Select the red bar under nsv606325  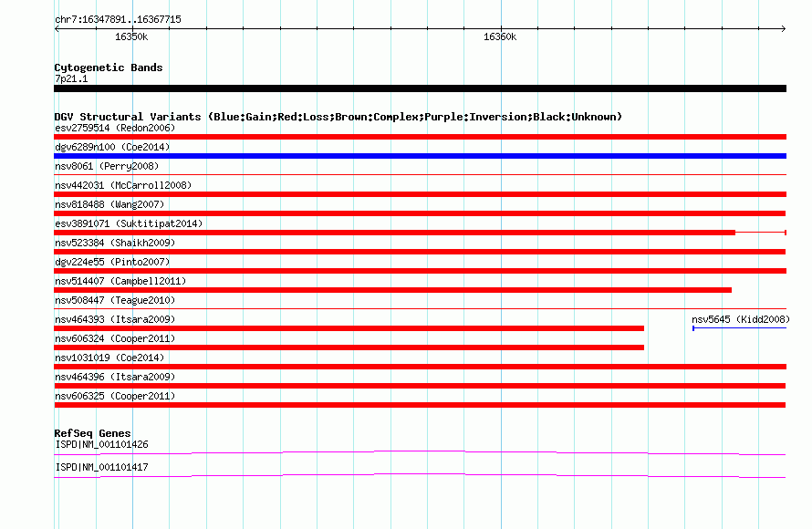coord(420,405)
